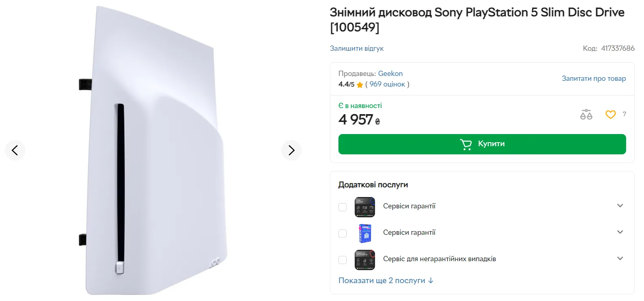Viewport: 644px width, 301px height.
Task: Add product to comparison scales icon
Action: [586, 115]
